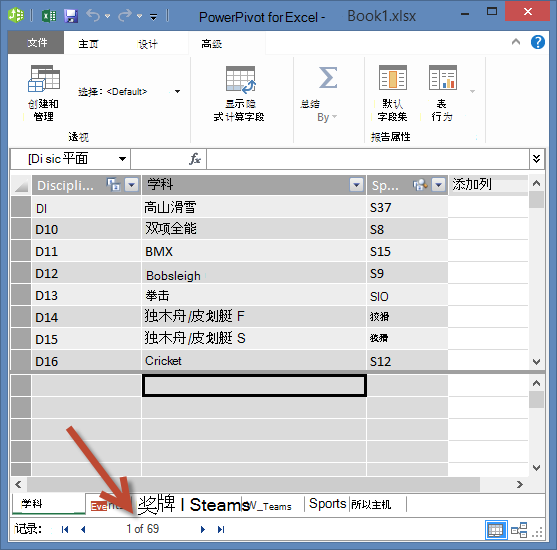The height and width of the screenshot is (550, 557).
Task: Open filter dropdown on Discipli... column
Action: [x=132, y=185]
